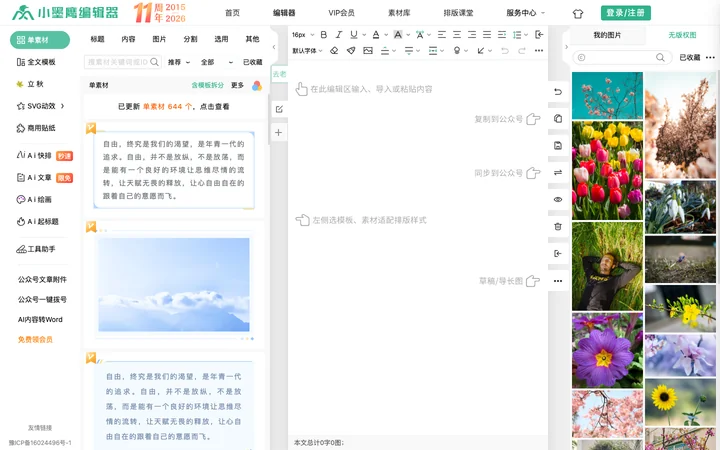Open 素材库 in top navigation

tap(399, 13)
